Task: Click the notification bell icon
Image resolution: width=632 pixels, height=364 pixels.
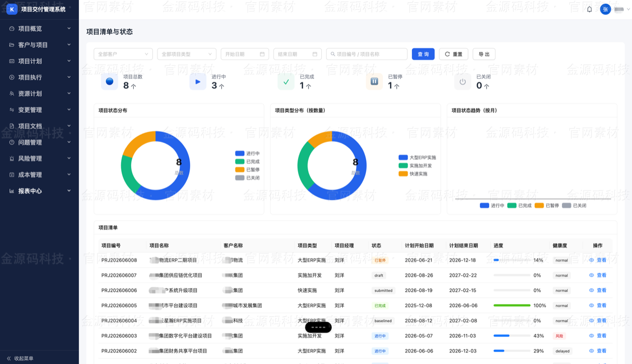Action: coord(589,9)
